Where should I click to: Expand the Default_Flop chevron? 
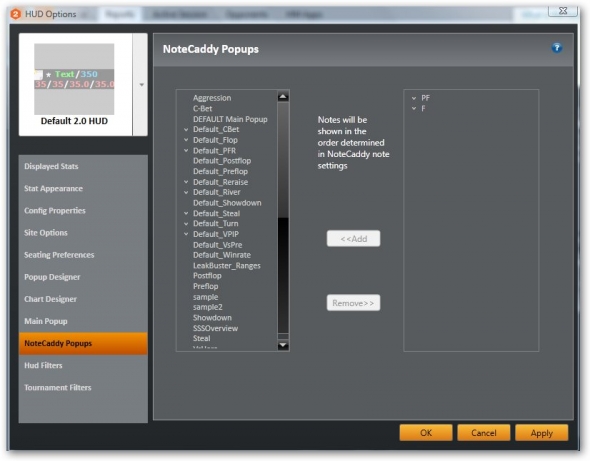click(x=186, y=140)
